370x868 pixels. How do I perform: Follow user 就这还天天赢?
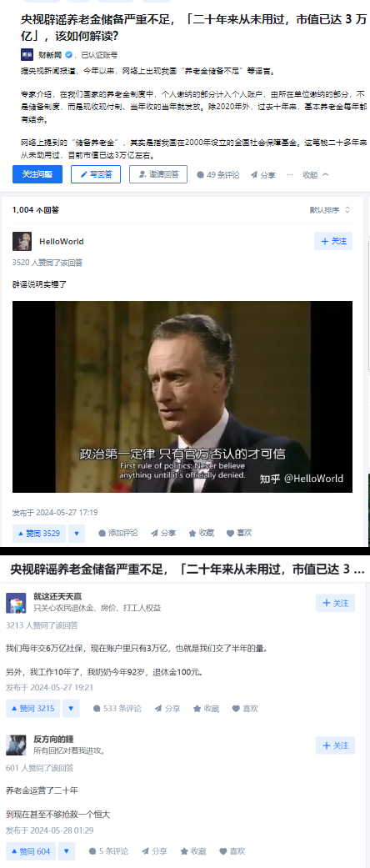tap(335, 604)
